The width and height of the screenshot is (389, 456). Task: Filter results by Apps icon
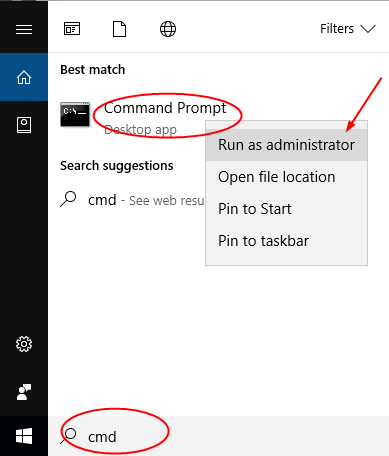coord(72,29)
